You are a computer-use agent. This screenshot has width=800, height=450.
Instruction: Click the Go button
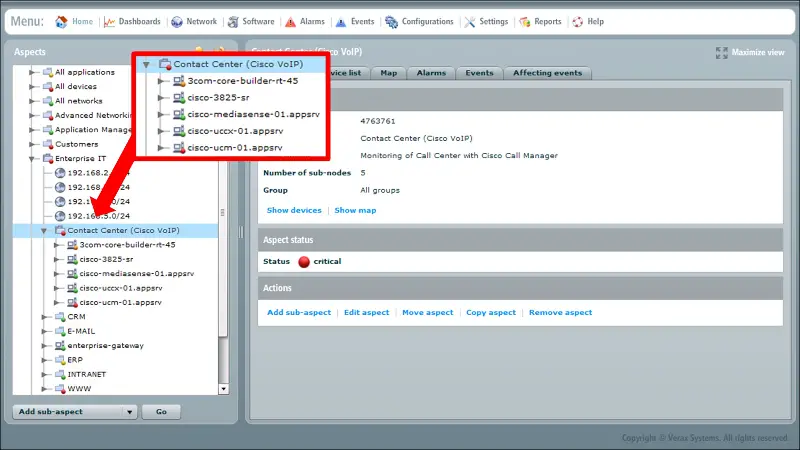(161, 412)
